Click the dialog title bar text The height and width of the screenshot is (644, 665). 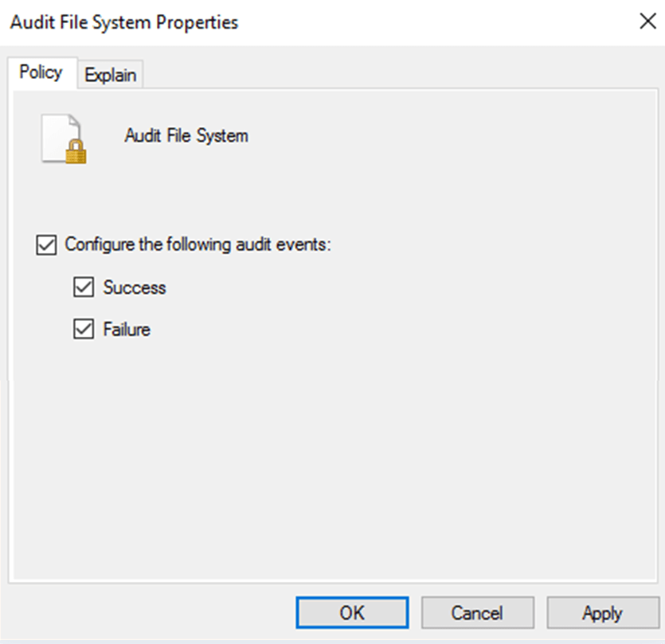(x=123, y=22)
